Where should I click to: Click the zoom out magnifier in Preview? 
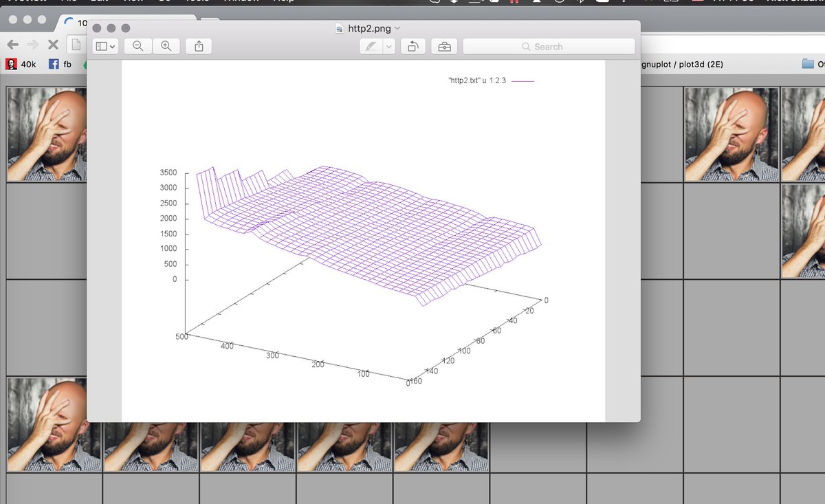(x=137, y=46)
